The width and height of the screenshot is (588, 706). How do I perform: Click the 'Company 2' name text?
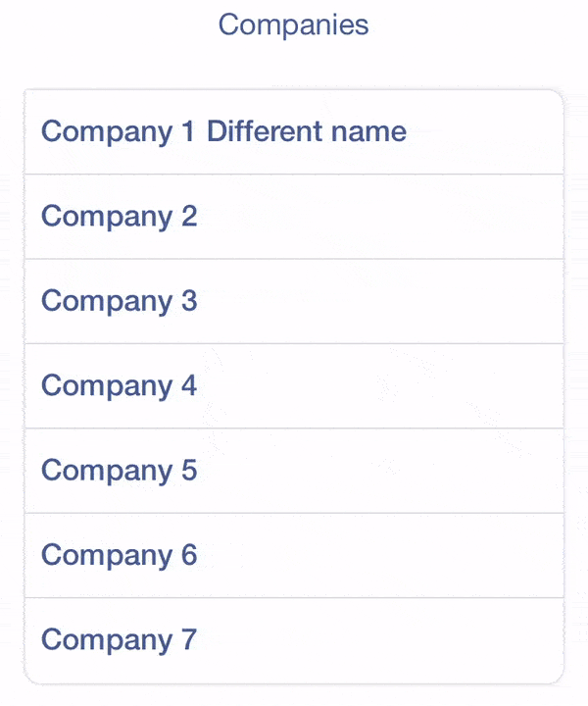[119, 217]
